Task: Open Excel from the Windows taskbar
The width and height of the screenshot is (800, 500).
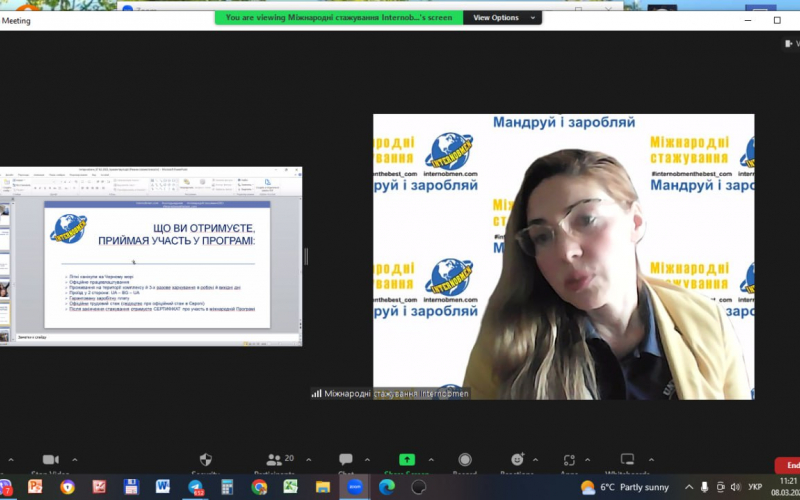Action: click(x=291, y=487)
